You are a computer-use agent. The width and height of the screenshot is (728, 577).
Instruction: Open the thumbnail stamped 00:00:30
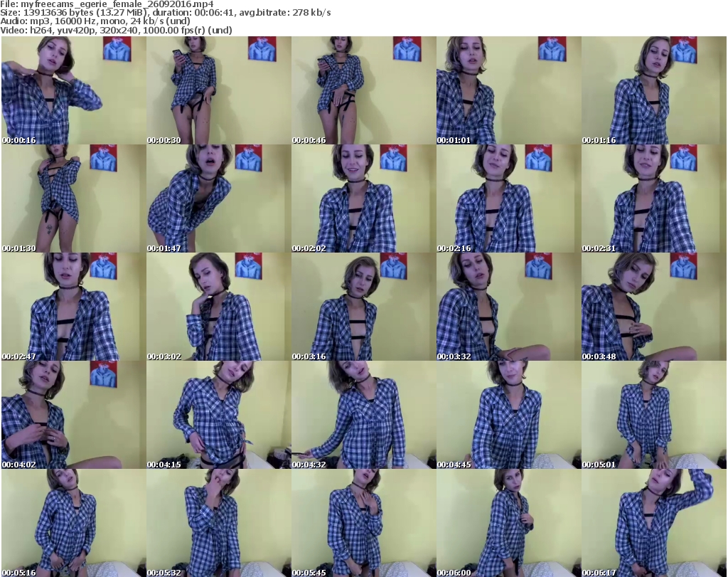[x=219, y=90]
